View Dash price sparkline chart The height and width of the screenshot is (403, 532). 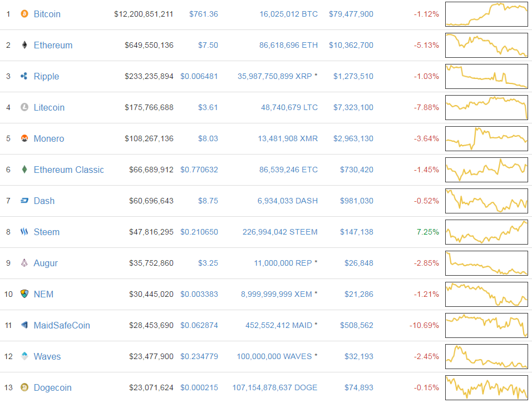(x=486, y=201)
